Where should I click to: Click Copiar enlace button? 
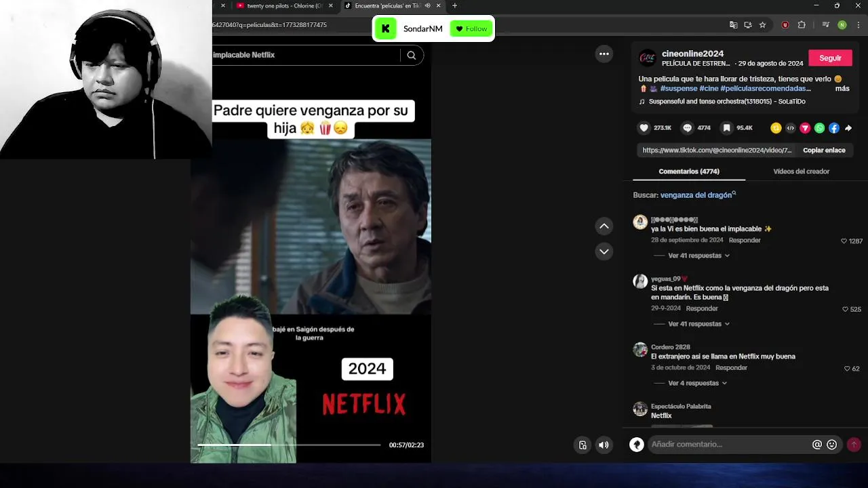click(824, 150)
